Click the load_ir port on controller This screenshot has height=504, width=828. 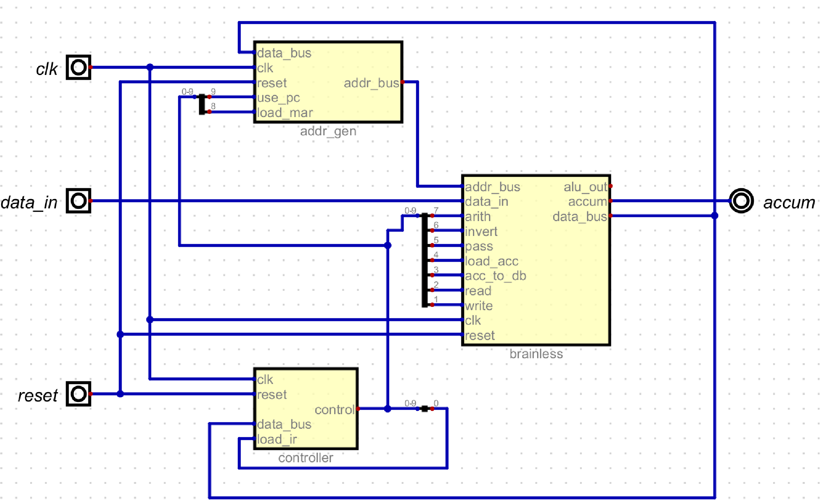pyautogui.click(x=255, y=439)
